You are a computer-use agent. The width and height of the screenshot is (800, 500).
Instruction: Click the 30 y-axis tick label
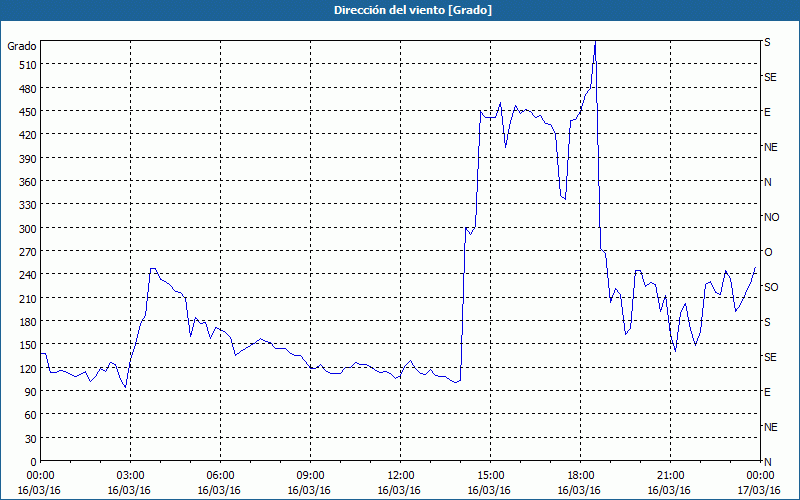click(x=31, y=439)
